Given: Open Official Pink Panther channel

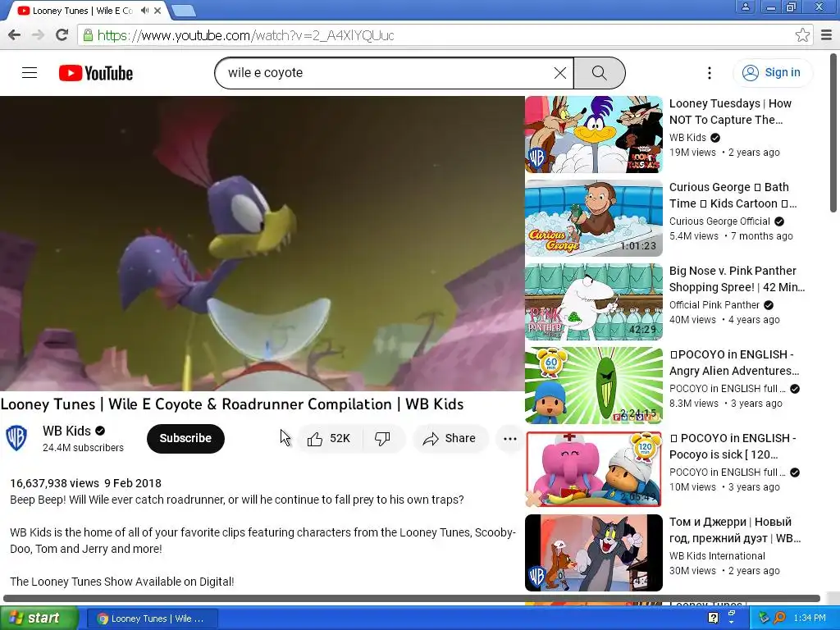Looking at the screenshot, I should (714, 305).
